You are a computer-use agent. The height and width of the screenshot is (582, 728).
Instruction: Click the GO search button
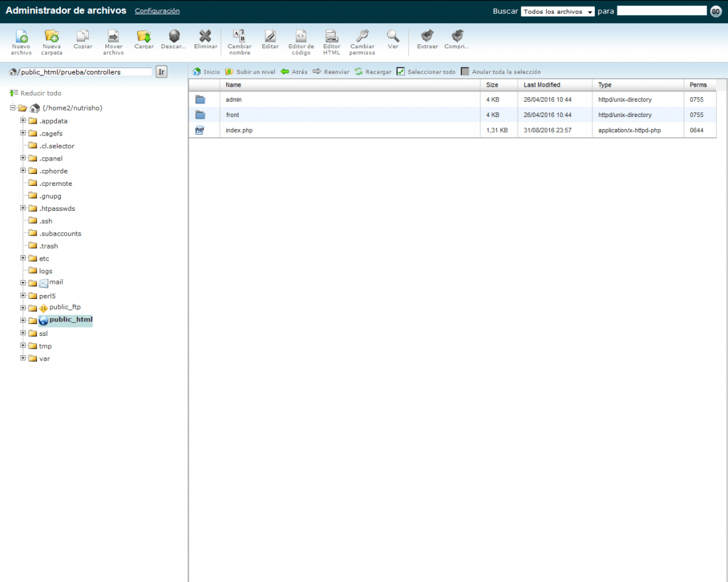pos(716,12)
